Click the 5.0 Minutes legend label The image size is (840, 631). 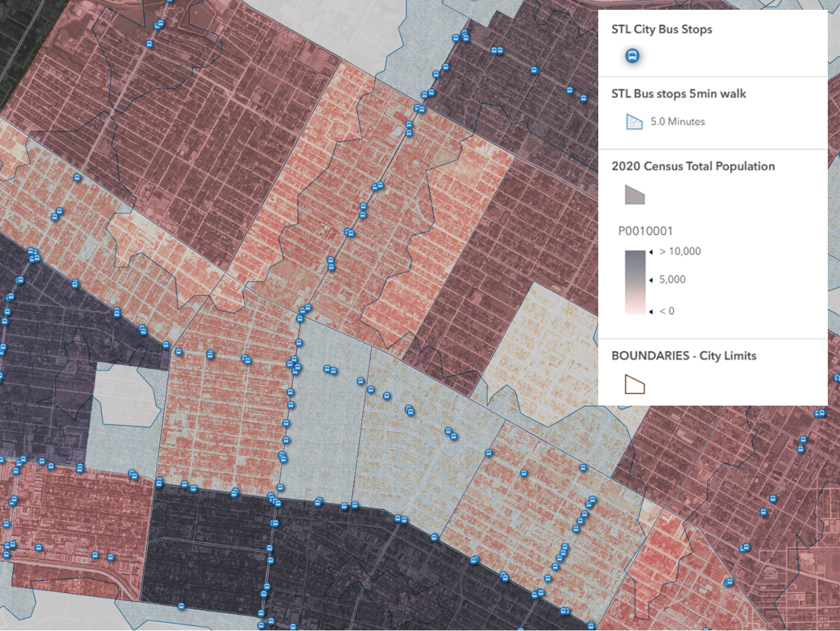click(678, 122)
